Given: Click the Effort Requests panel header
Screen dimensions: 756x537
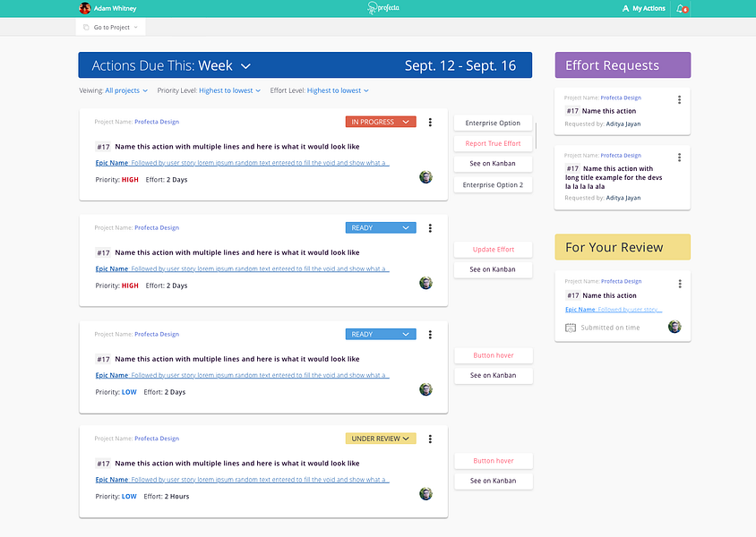Looking at the screenshot, I should 623,65.
